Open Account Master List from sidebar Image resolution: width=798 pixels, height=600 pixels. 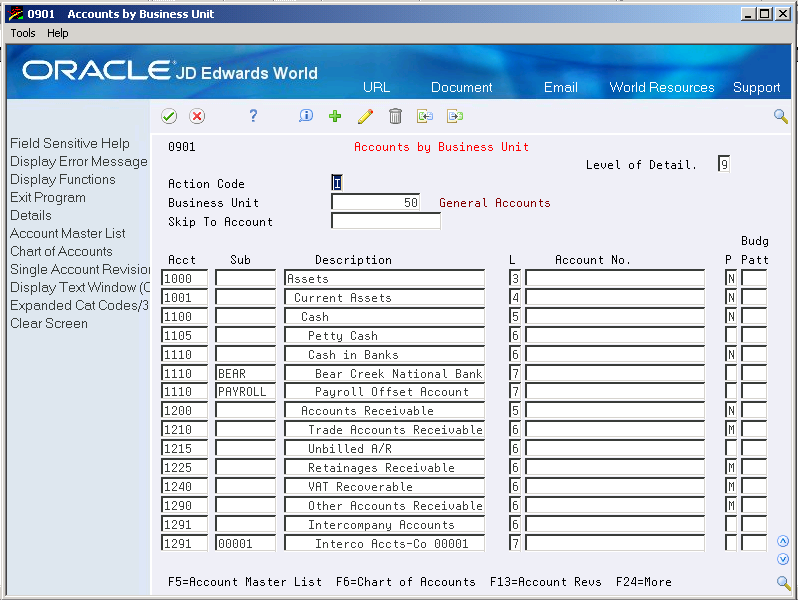[x=68, y=234]
